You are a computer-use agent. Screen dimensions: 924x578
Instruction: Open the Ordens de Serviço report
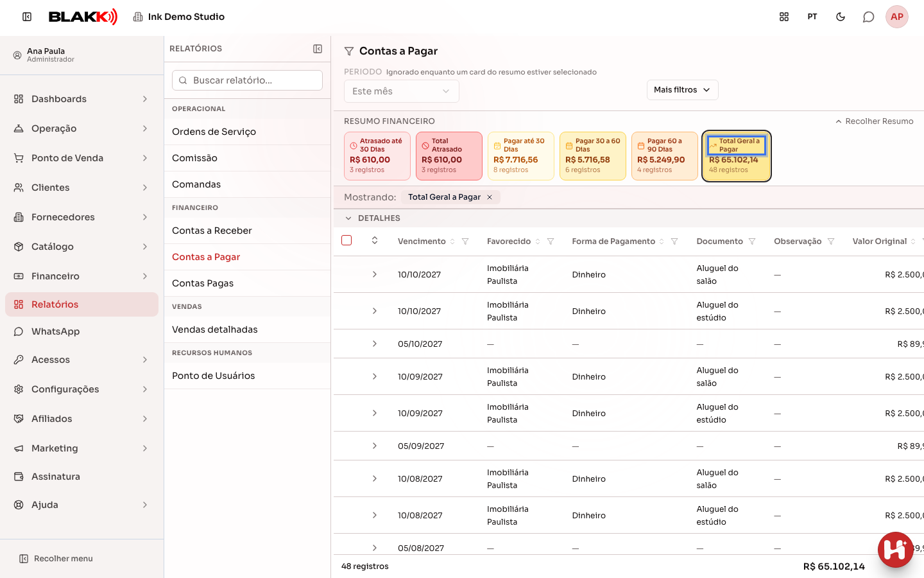coord(247,132)
